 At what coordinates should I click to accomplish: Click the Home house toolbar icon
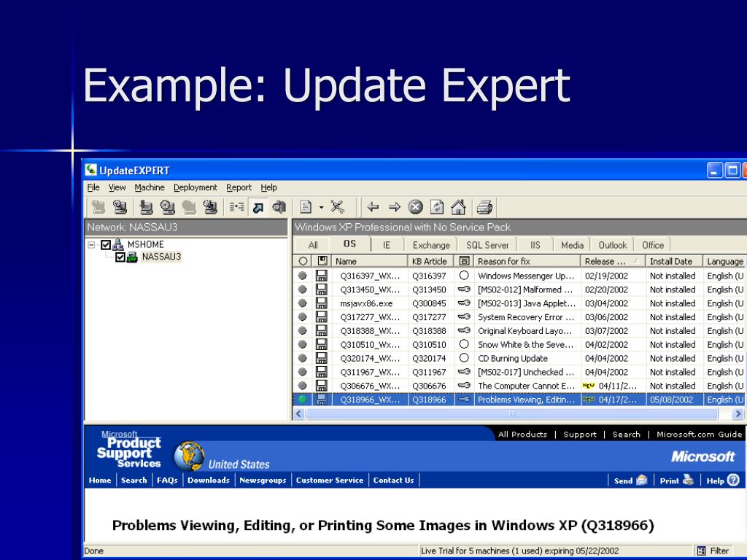point(458,207)
